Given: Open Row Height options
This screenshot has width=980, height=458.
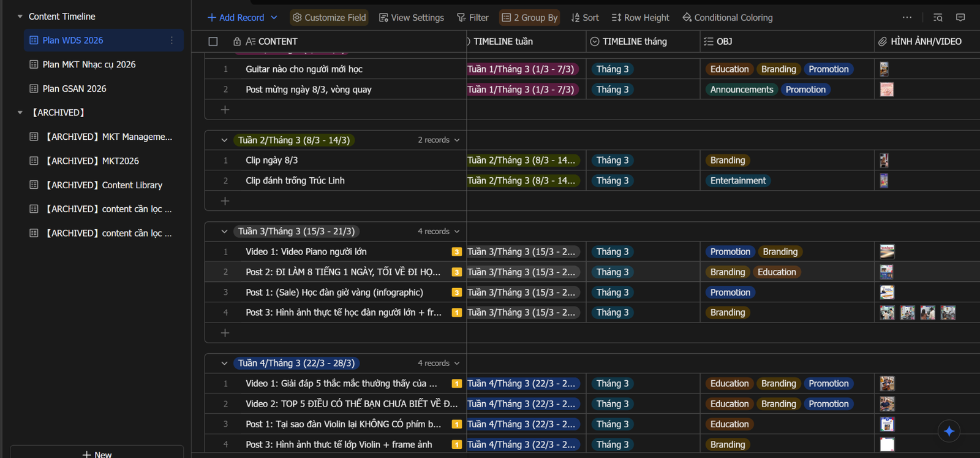Looking at the screenshot, I should (641, 18).
